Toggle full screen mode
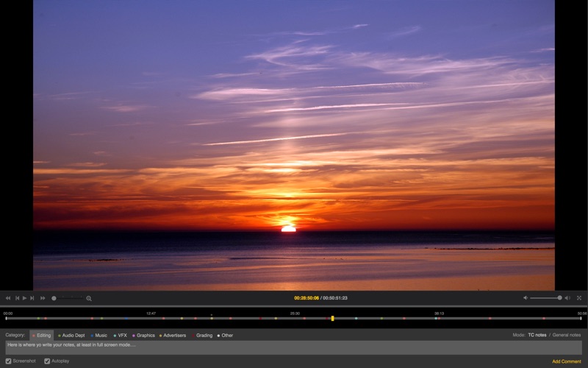 (x=579, y=298)
